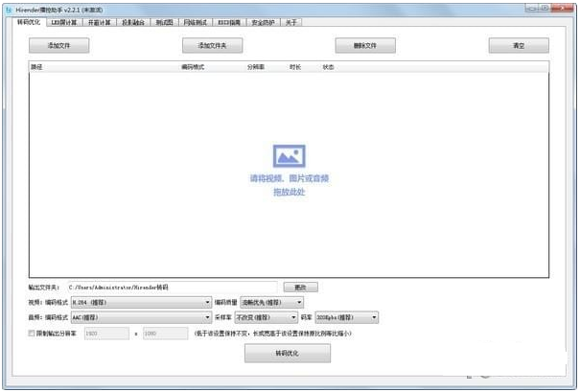Open the video codec H.264 dropdown
The height and width of the screenshot is (392, 580).
141,303
